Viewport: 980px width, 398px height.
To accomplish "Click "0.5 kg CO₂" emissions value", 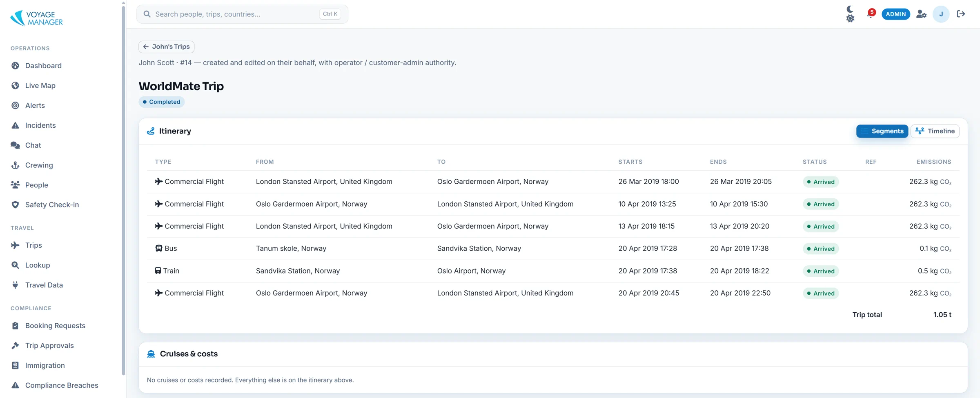I will pos(934,271).
